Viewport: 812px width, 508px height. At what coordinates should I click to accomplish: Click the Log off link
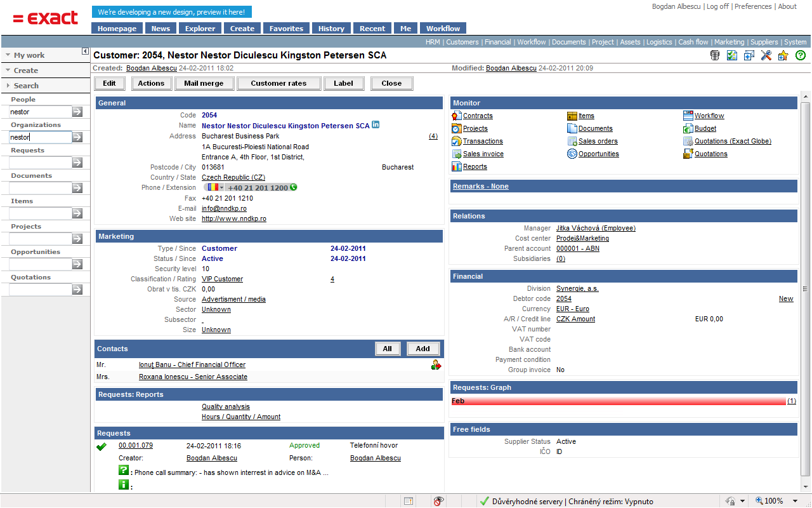717,6
